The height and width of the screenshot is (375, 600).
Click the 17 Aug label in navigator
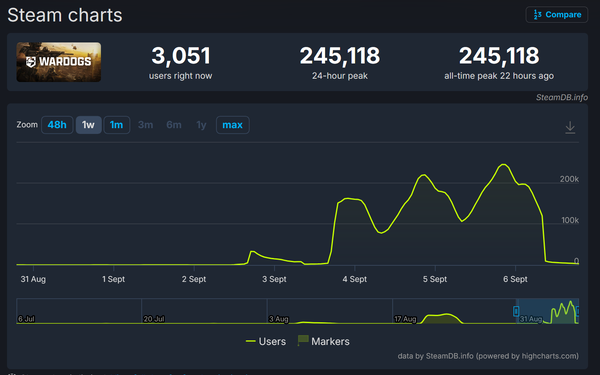[x=405, y=319]
